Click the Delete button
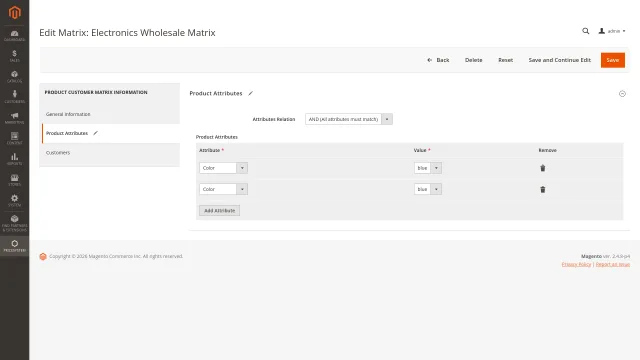 click(473, 60)
